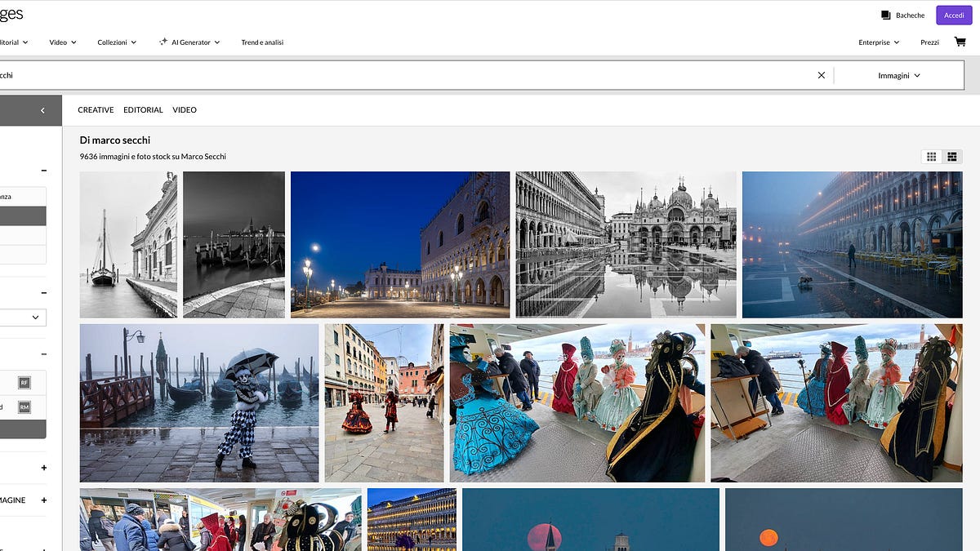The width and height of the screenshot is (980, 551).
Task: Expand the Enterprise menu
Action: click(879, 42)
